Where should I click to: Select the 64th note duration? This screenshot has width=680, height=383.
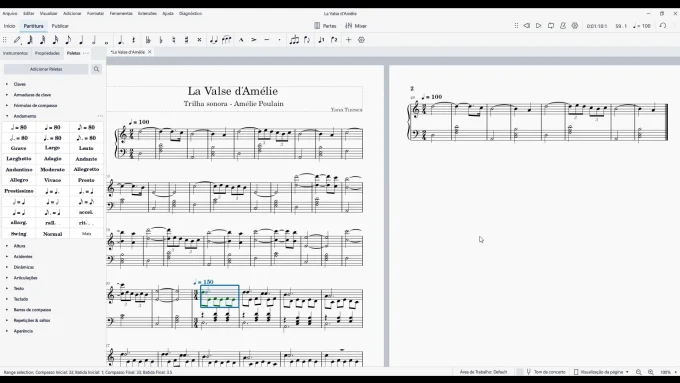point(30,40)
